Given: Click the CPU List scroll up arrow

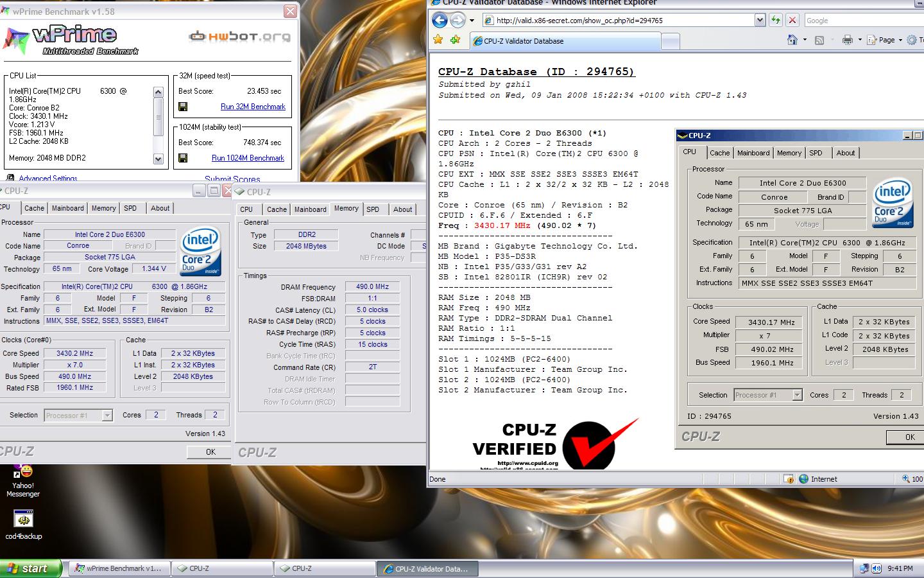Looking at the screenshot, I should tap(158, 92).
